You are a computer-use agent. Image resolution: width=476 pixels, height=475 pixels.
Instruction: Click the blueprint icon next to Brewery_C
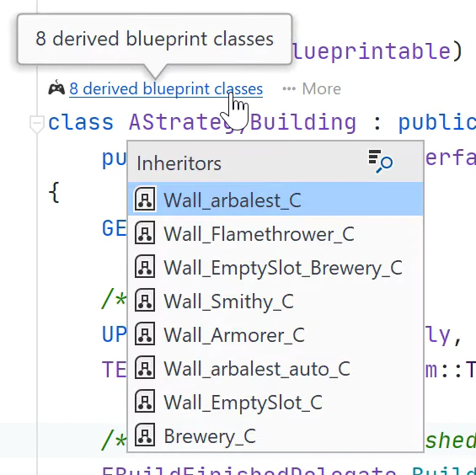pos(145,435)
